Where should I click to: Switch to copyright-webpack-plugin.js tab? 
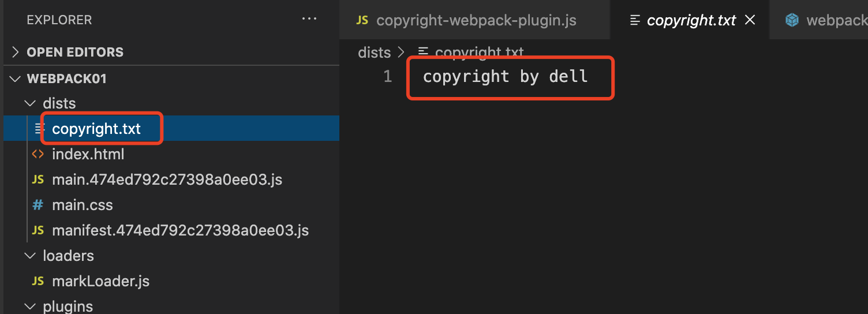pyautogui.click(x=476, y=21)
